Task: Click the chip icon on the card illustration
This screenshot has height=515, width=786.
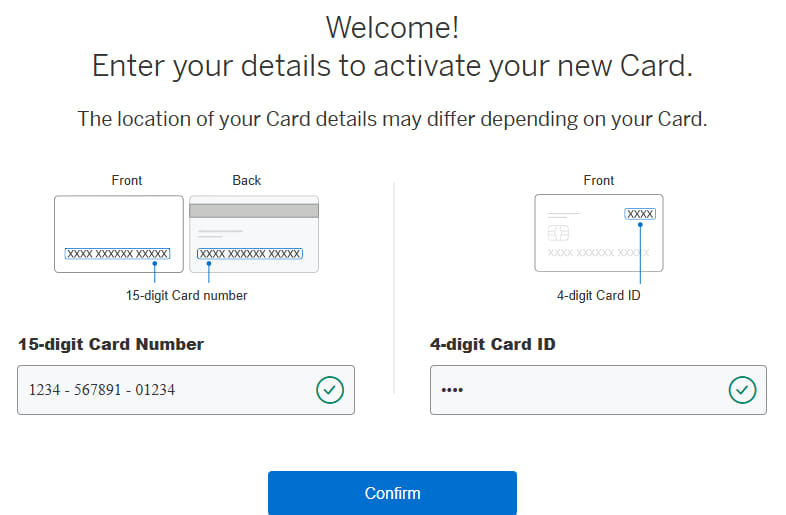Action: pos(559,232)
